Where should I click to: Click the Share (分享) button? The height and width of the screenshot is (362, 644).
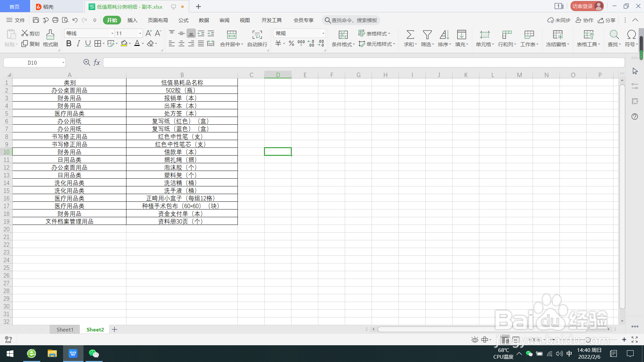[606, 20]
